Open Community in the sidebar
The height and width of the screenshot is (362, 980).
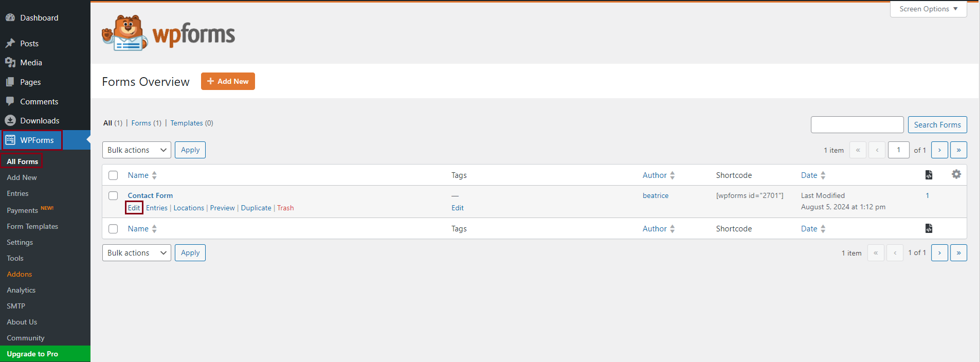tap(26, 338)
